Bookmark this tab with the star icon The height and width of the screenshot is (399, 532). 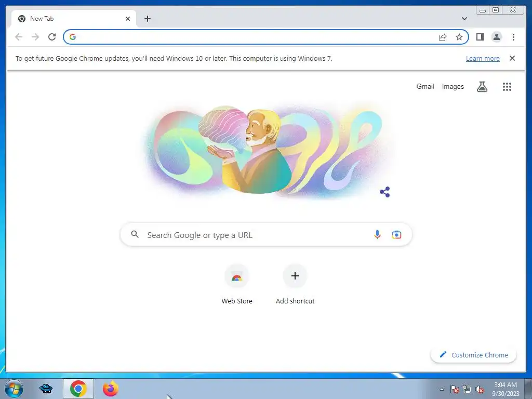click(x=459, y=37)
